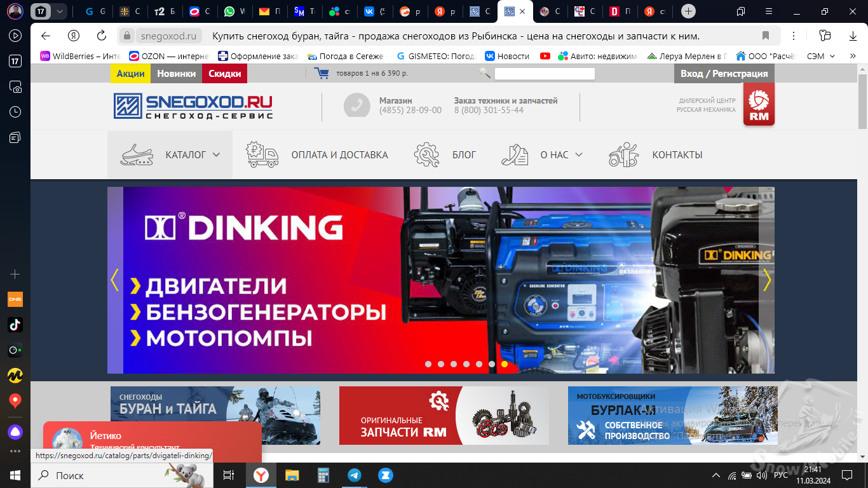
Task: Click Вход / Регистрация
Action: pyautogui.click(x=724, y=74)
